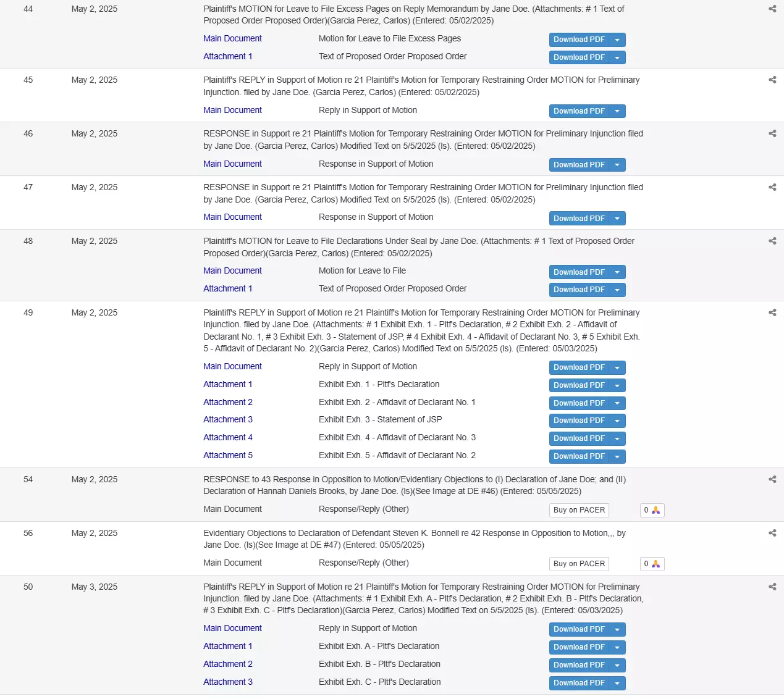Open Attachment 2 link under entry 50

(228, 664)
